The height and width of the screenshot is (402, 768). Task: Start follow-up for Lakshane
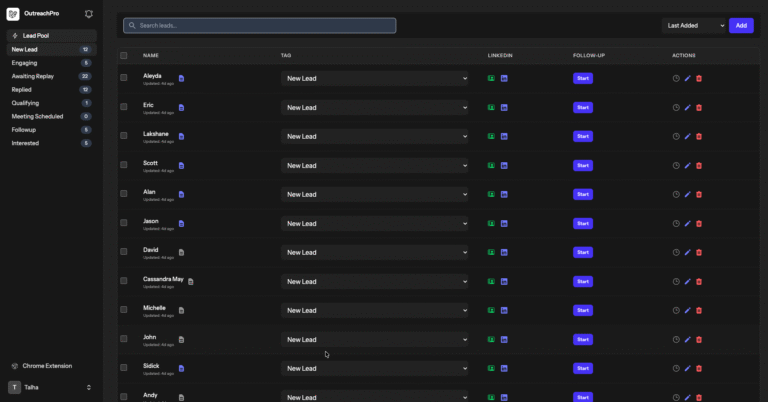pyautogui.click(x=583, y=137)
